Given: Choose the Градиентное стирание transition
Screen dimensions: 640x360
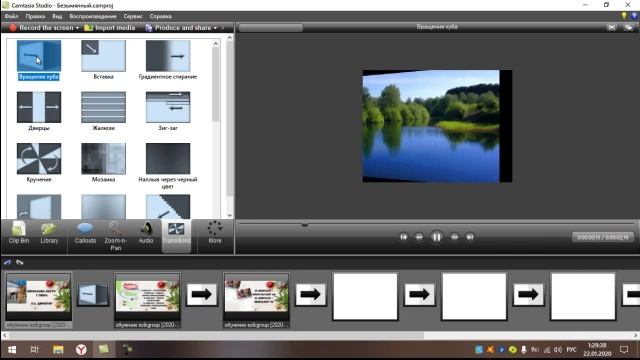Looking at the screenshot, I should coord(168,56).
